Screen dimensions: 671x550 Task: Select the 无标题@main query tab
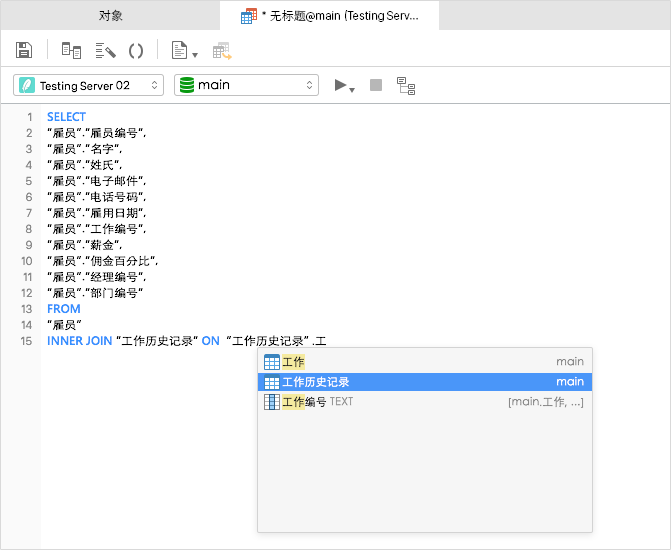pos(330,16)
